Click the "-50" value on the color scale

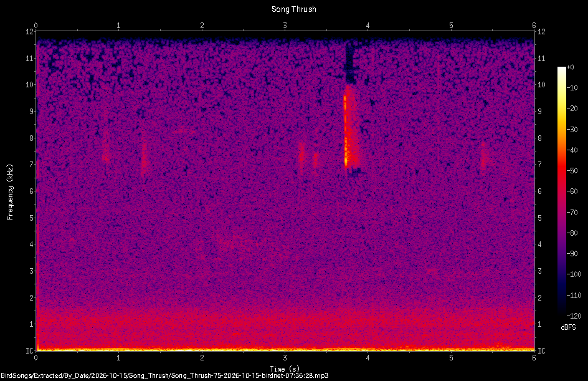572,171
